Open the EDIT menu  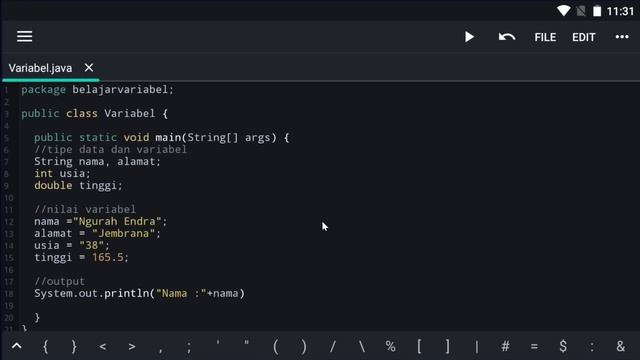[583, 37]
